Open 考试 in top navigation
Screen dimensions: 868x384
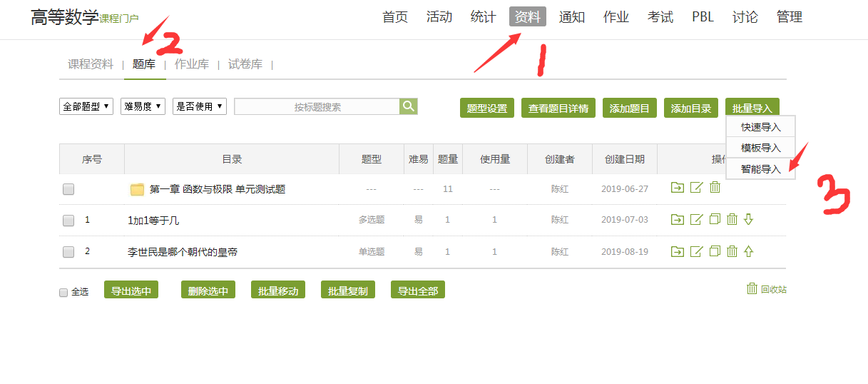click(x=660, y=17)
